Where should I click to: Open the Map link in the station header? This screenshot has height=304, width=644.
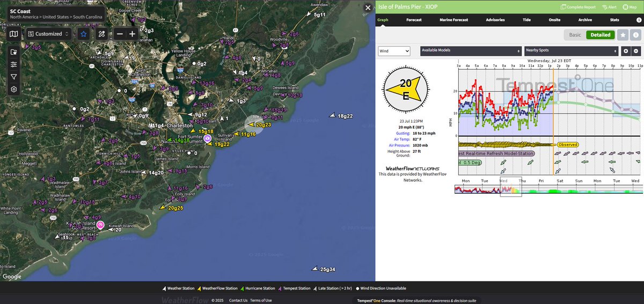(x=629, y=7)
